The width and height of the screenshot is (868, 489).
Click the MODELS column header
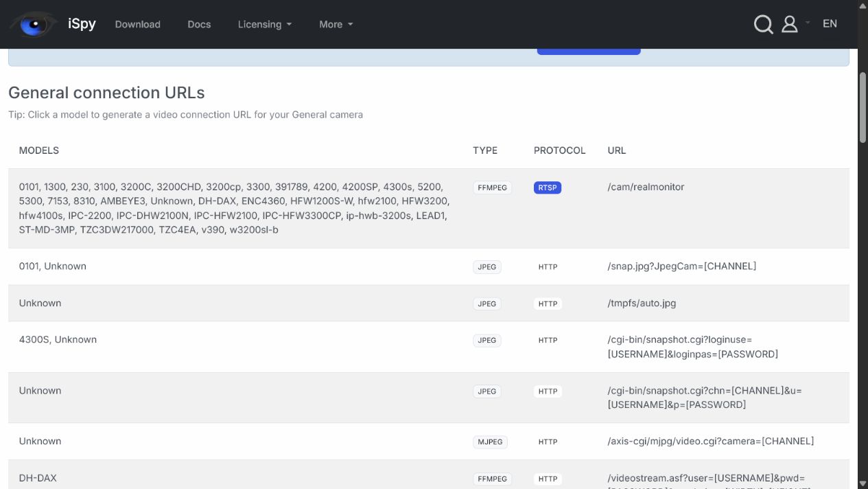[x=39, y=150]
